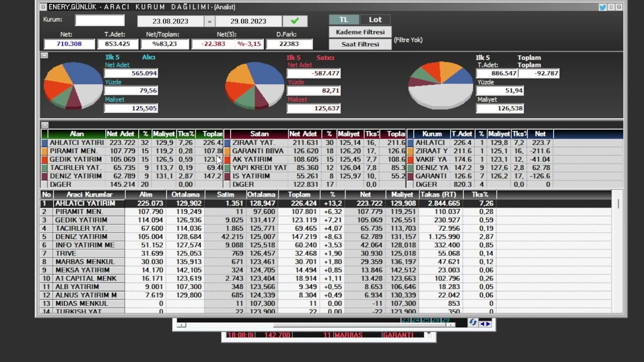Open the dropdown arrow after GARANTI ticker
This screenshot has height=362, width=644.
[428, 335]
